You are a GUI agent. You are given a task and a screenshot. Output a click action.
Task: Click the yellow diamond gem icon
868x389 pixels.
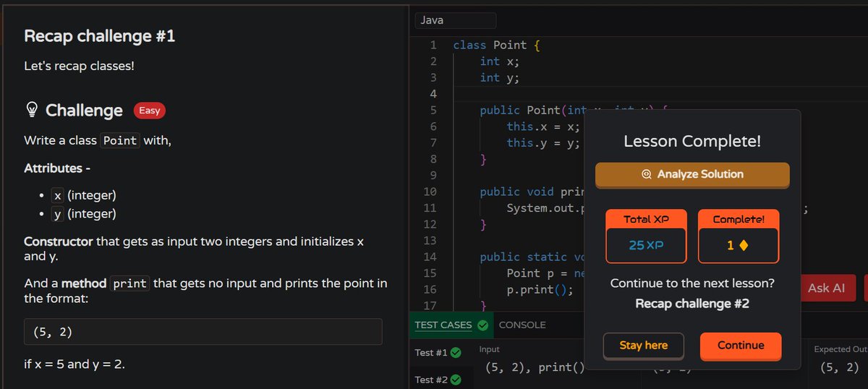744,246
